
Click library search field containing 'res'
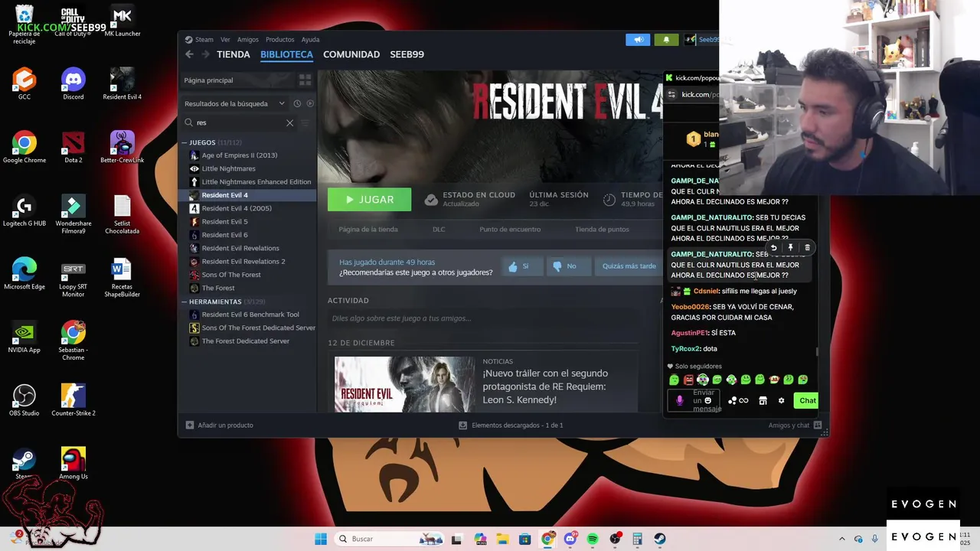click(x=239, y=122)
